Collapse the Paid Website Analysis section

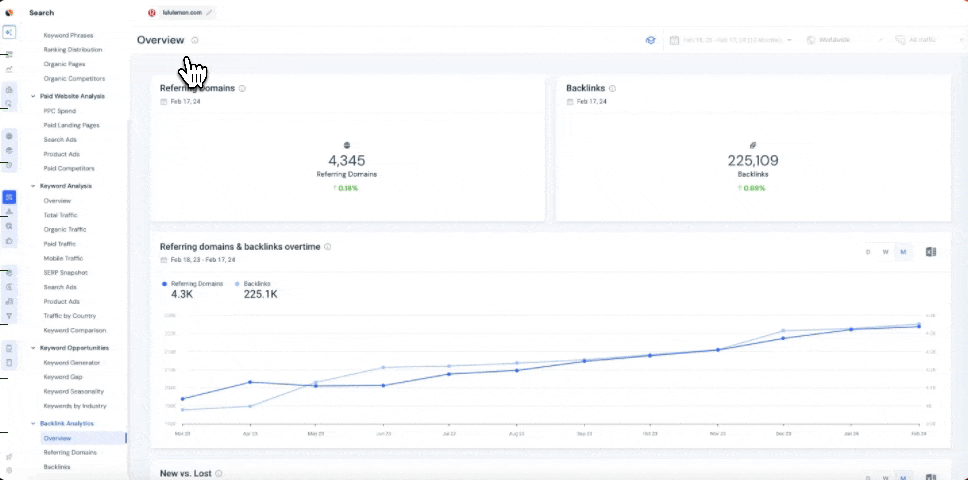tap(33, 96)
